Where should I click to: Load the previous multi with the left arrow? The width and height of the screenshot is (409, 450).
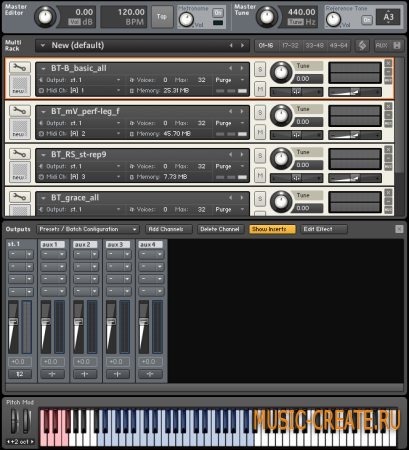coord(231,45)
